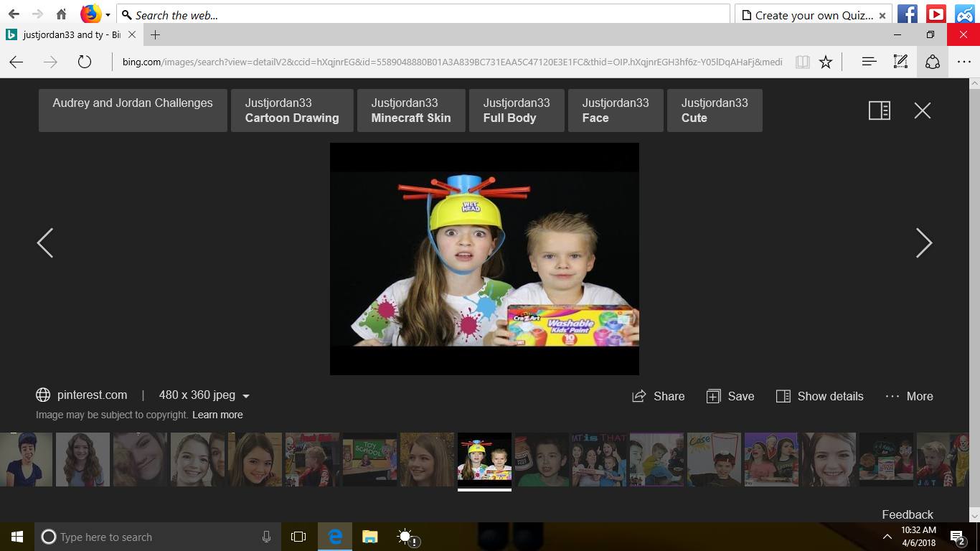980x551 pixels.
Task: Click the Edge share icon
Action: click(x=933, y=62)
